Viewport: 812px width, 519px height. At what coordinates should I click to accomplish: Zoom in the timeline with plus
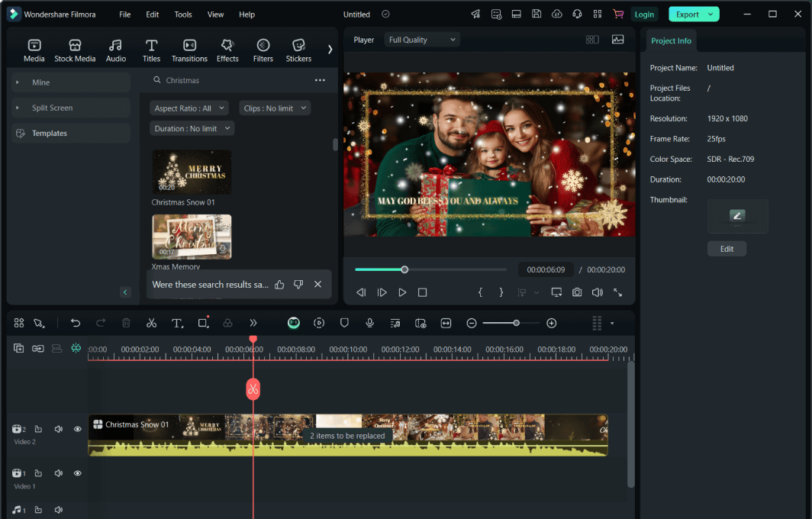tap(552, 323)
